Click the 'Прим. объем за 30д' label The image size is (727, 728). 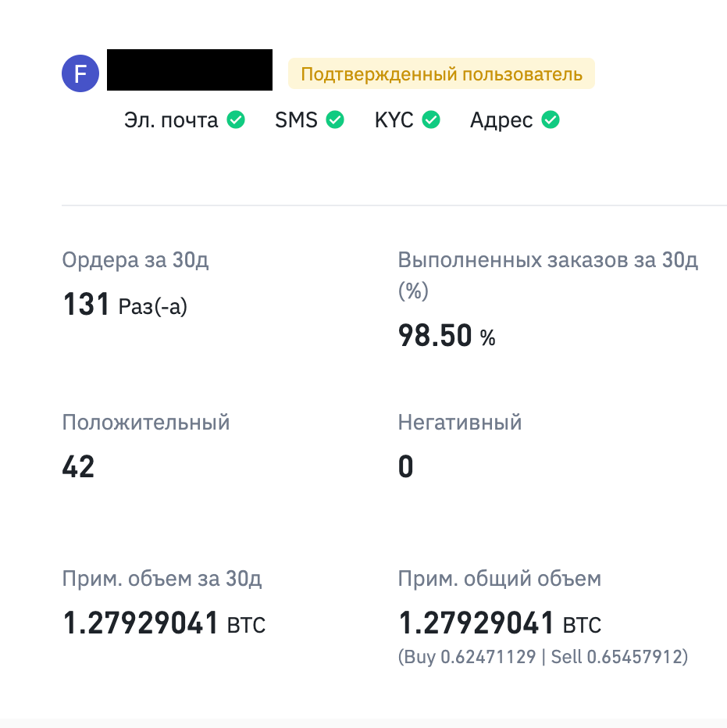tap(162, 579)
